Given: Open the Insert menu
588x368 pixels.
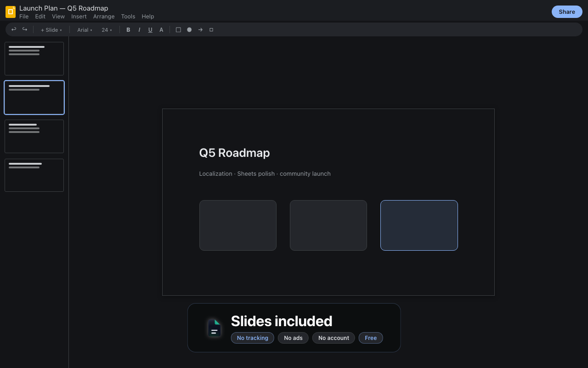Looking at the screenshot, I should point(79,17).
